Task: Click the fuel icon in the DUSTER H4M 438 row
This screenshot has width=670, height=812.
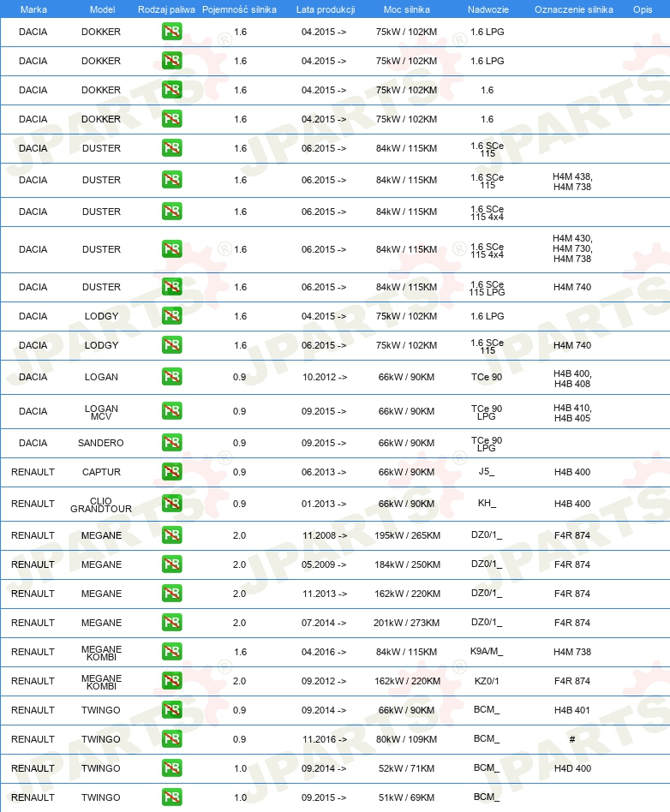Action: point(171,180)
